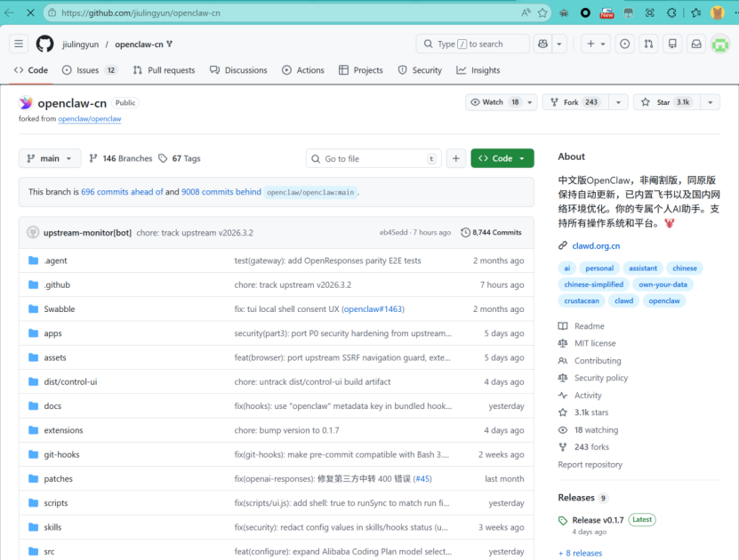Screen dimensions: 739x560
Task: Open the green Code dropdown button
Action: [502, 158]
